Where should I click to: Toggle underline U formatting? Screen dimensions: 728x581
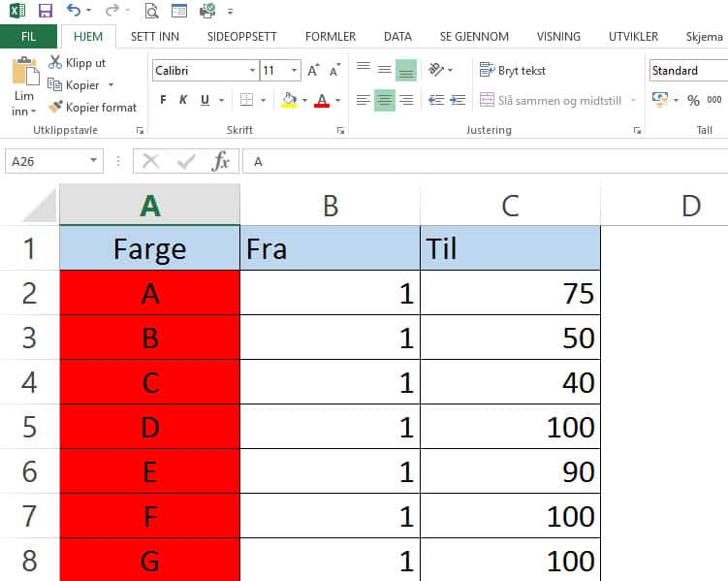tap(205, 99)
